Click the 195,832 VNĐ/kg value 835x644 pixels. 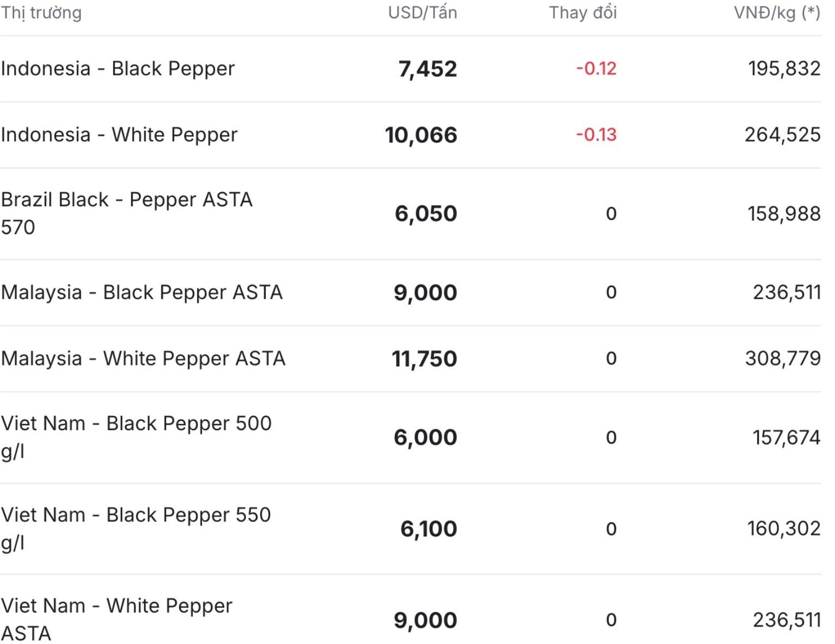[784, 68]
